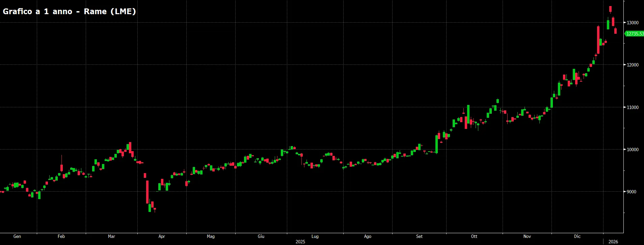Click the 2025 year label below axis
Screen dimensions: 644x245
pos(300,242)
